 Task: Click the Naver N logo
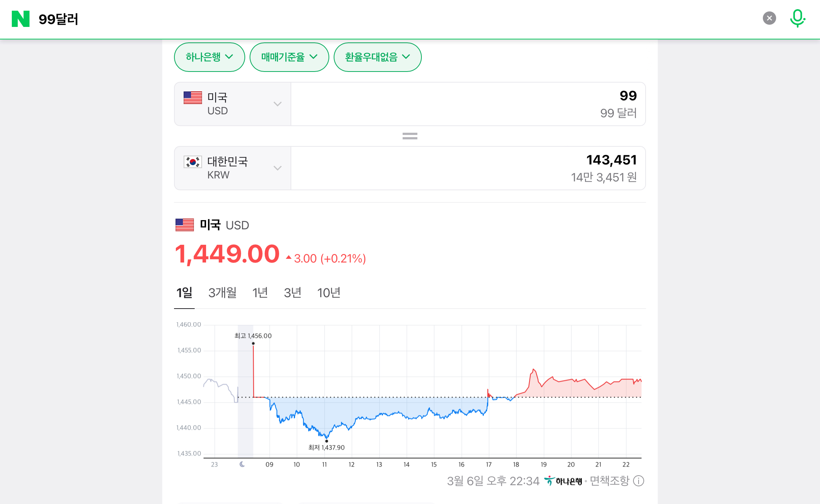click(21, 19)
